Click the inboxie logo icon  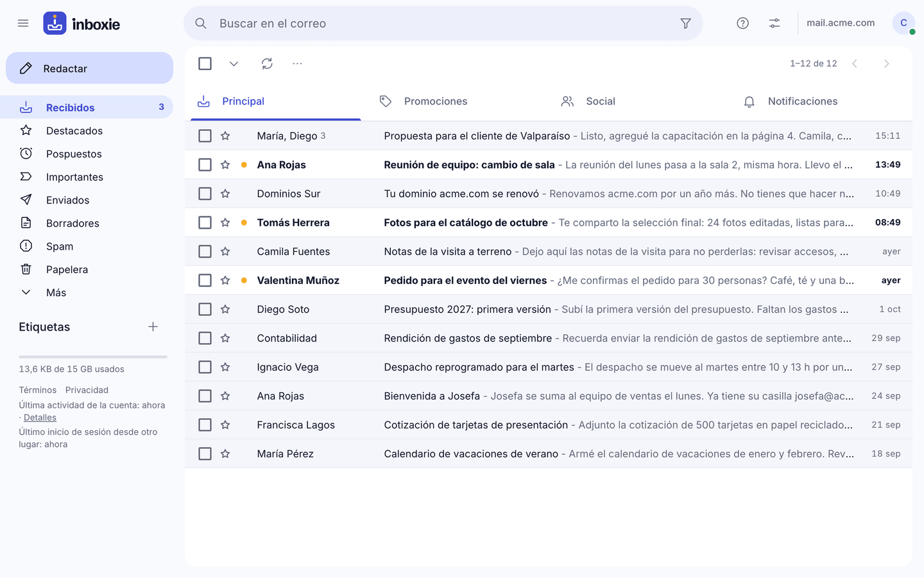tap(55, 23)
